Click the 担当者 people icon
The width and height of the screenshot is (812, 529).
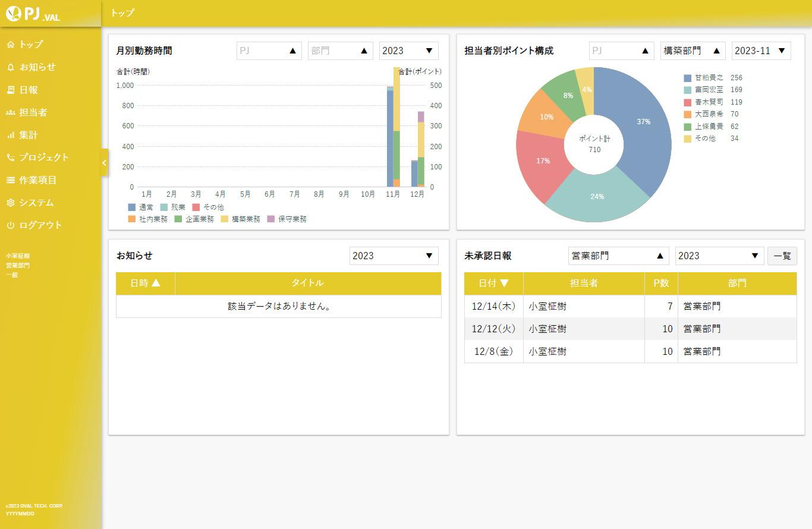tap(10, 112)
